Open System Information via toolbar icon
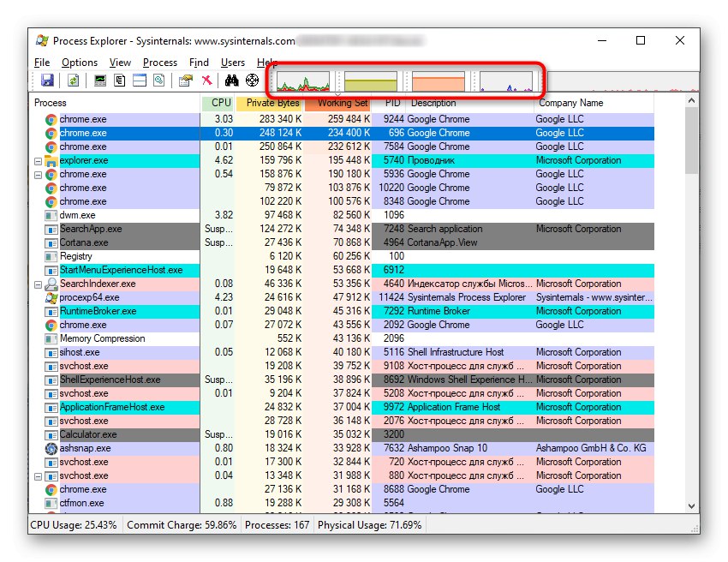Image resolution: width=728 pixels, height=562 pixels. click(100, 81)
